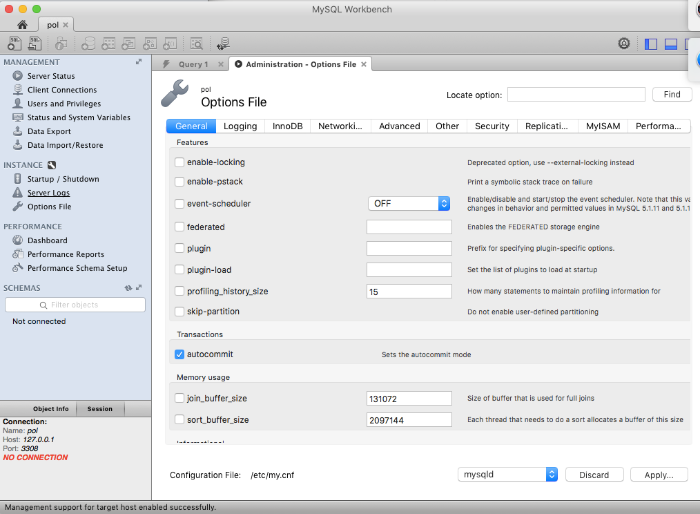Open the Session tab in info panel
This screenshot has width=700, height=514.
tap(100, 409)
